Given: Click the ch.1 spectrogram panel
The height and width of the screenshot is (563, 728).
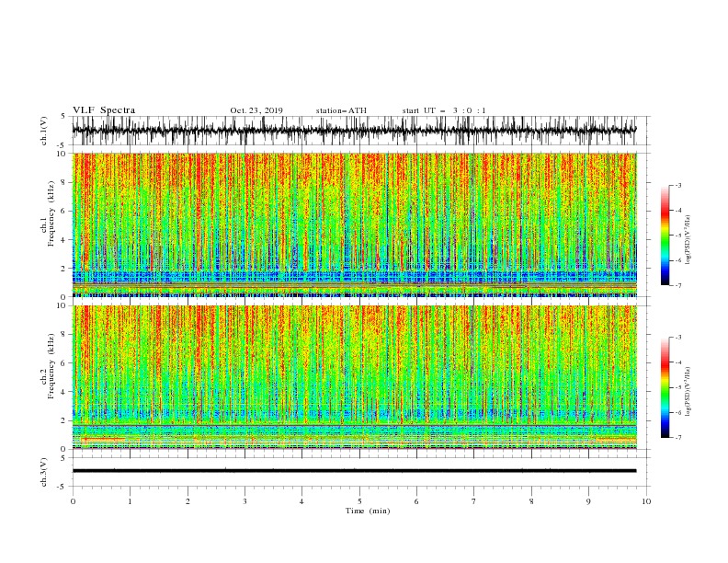Looking at the screenshot, I should coord(354,224).
